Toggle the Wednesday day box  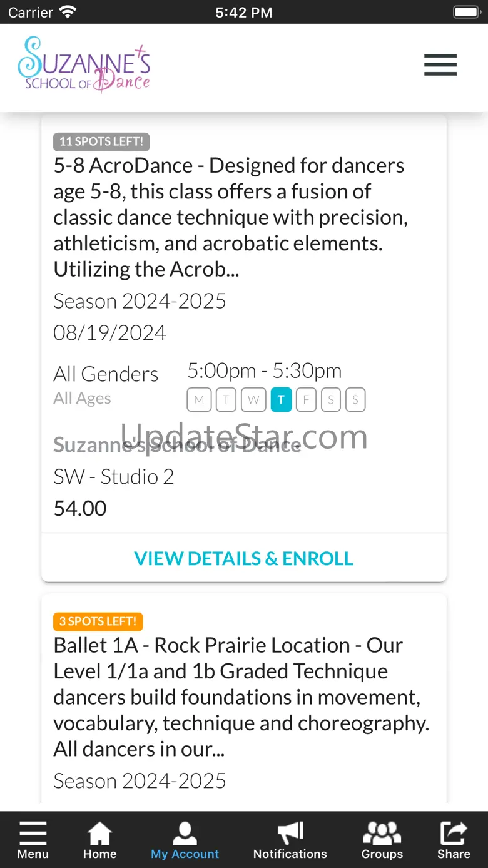(x=253, y=400)
